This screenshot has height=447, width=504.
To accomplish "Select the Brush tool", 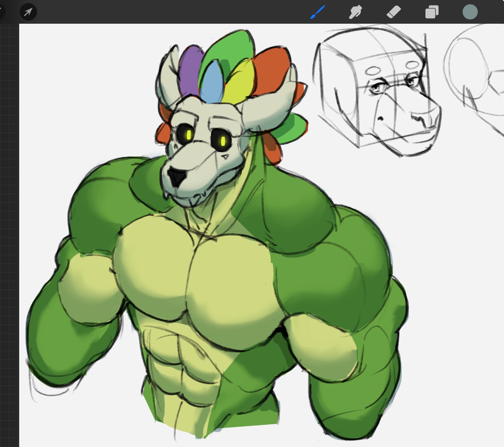I will click(x=317, y=12).
